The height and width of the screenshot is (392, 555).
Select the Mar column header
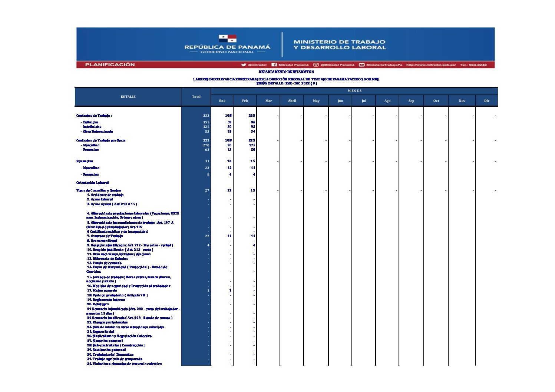269,101
